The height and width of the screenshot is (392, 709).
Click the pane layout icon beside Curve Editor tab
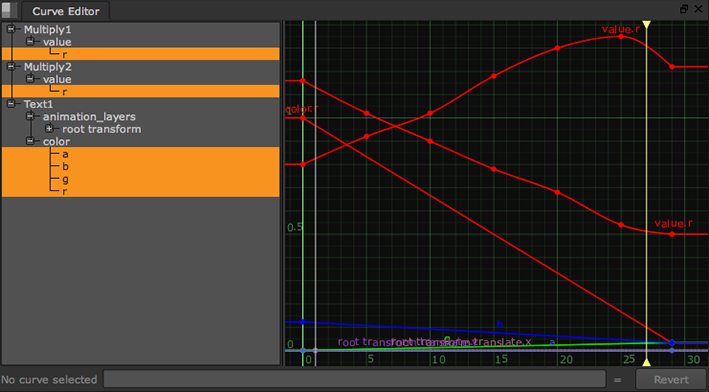click(x=9, y=10)
